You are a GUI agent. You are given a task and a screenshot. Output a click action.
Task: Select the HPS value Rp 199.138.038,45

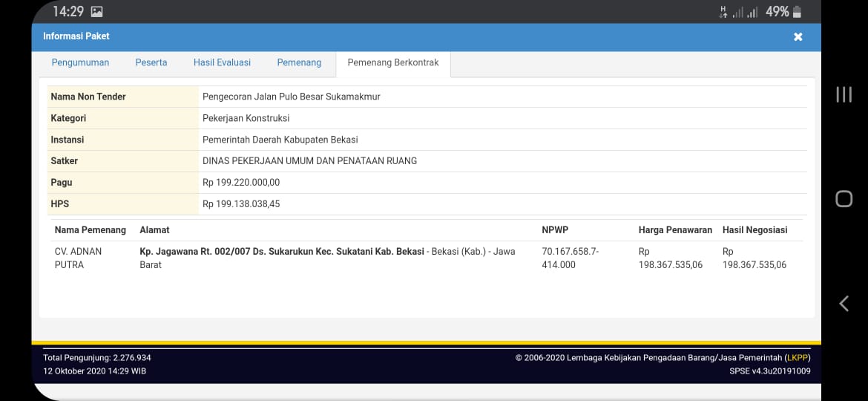point(241,203)
